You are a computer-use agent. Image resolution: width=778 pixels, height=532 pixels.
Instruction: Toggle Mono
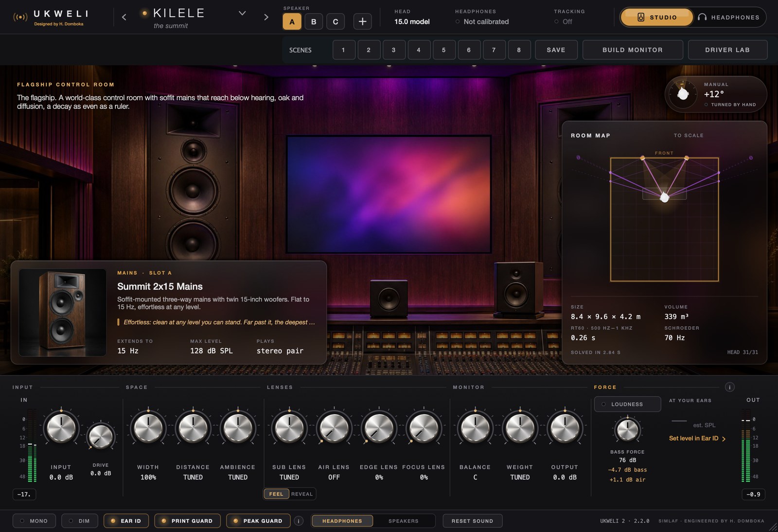[x=34, y=521]
